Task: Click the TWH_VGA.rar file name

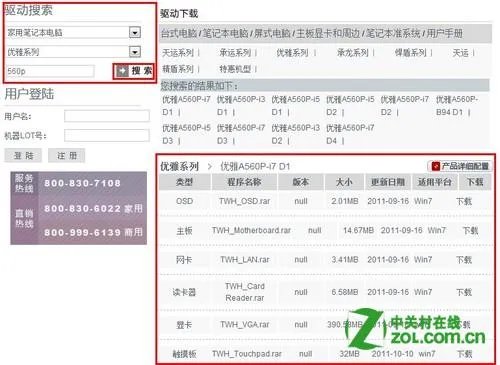Action: (x=245, y=324)
